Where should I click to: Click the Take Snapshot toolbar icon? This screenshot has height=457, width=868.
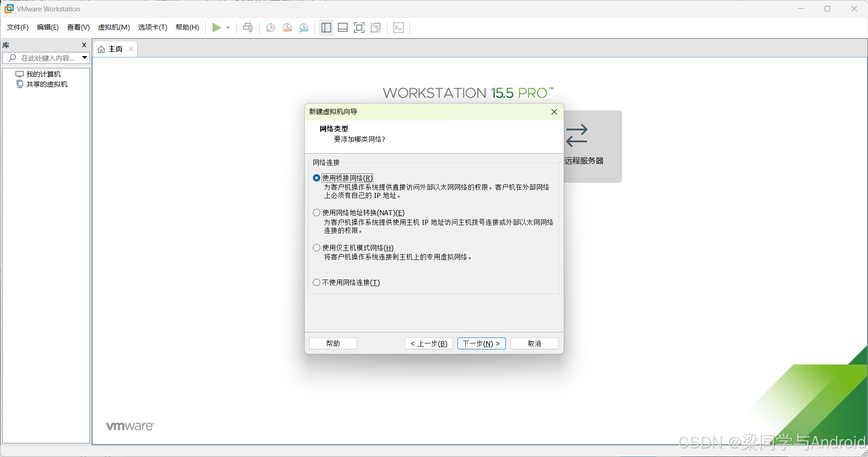click(270, 28)
